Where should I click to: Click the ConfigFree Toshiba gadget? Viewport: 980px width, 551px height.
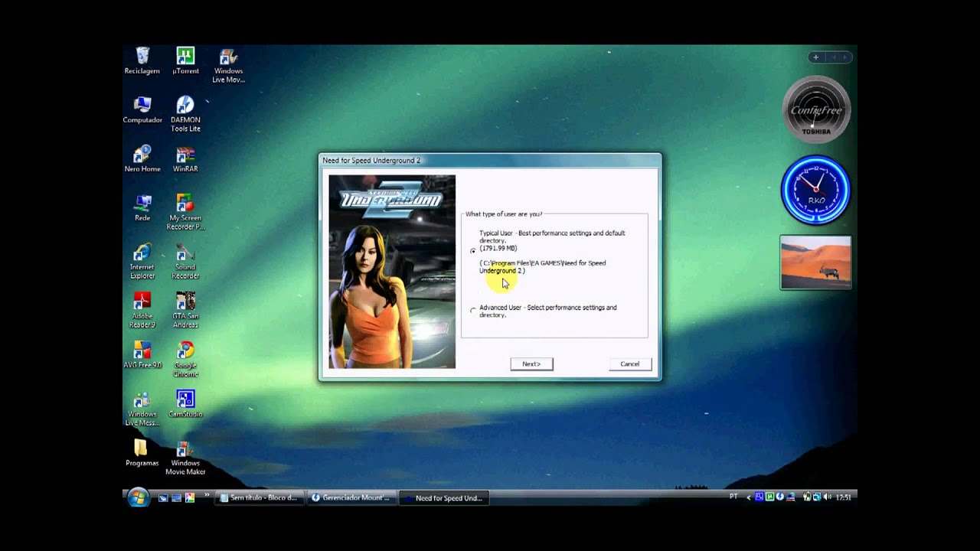pyautogui.click(x=815, y=110)
